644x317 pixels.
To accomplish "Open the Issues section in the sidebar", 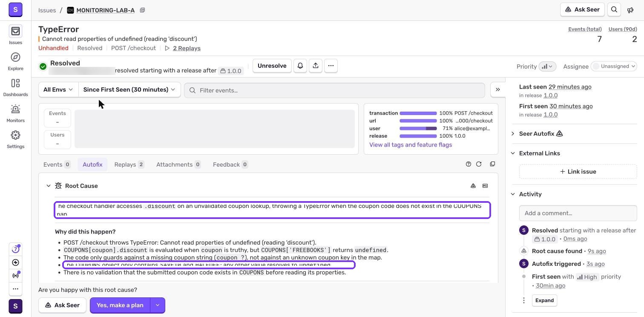I will tap(15, 35).
